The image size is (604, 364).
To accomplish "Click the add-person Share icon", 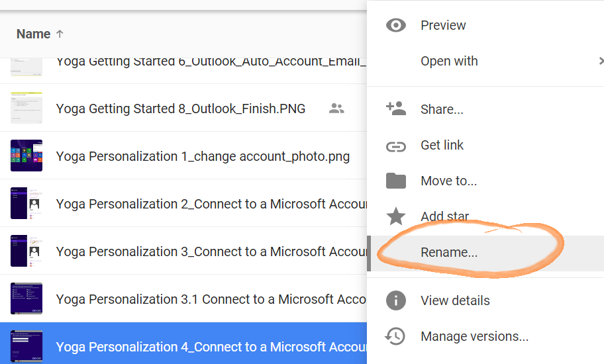I will point(396,109).
